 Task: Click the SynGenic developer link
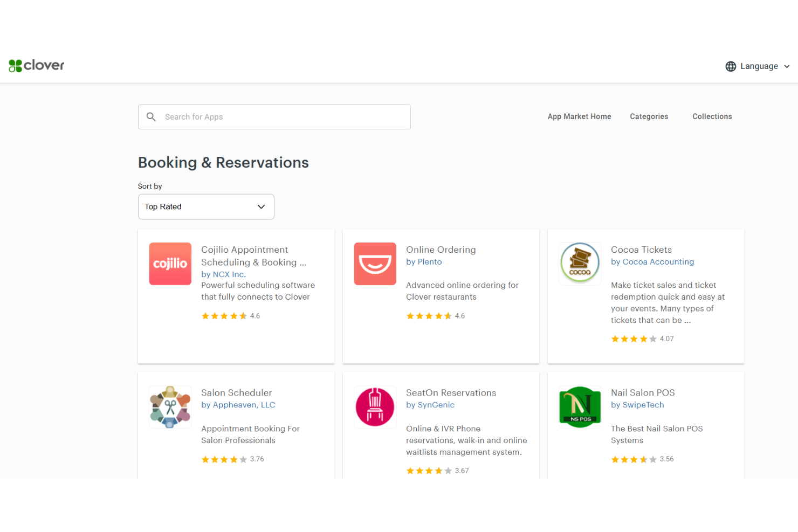pyautogui.click(x=430, y=405)
